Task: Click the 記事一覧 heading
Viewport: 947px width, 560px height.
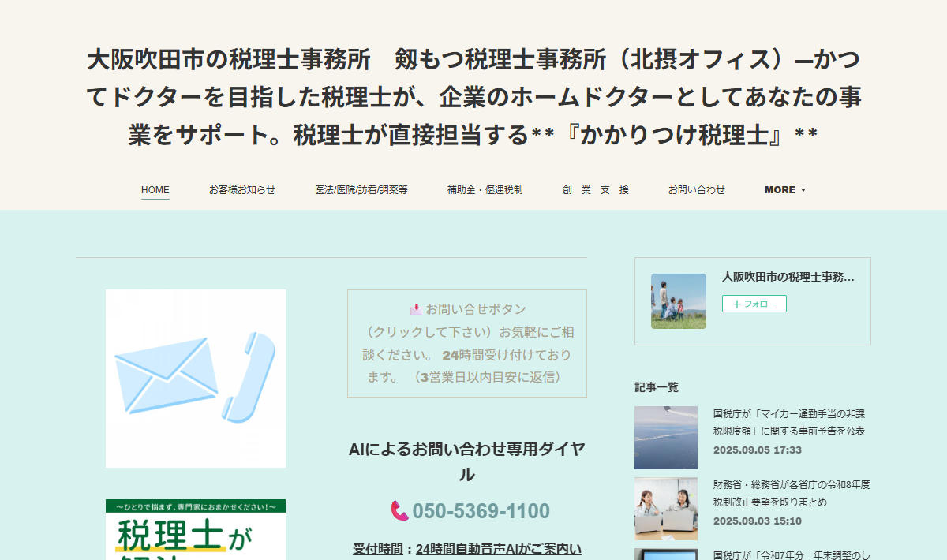Action: pos(657,387)
